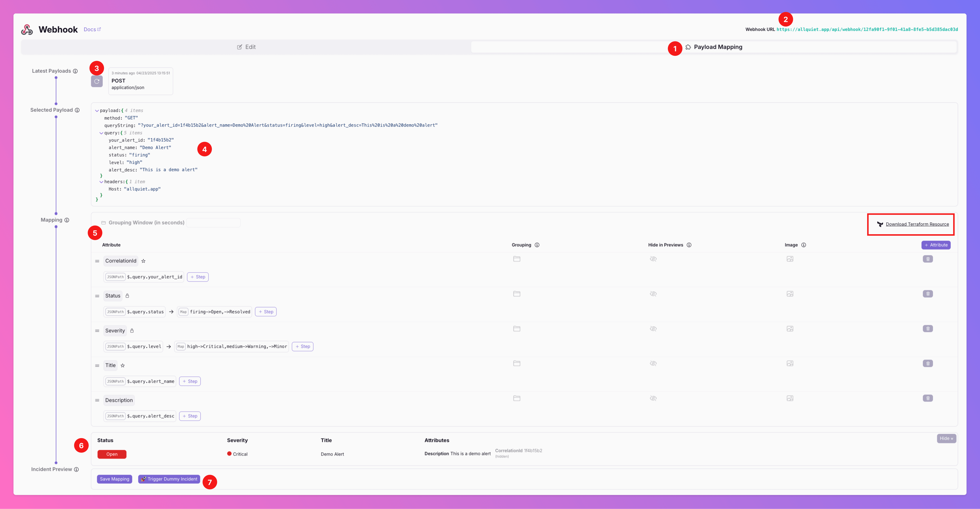
Task: Click the refresh latest payloads icon
Action: tap(97, 81)
